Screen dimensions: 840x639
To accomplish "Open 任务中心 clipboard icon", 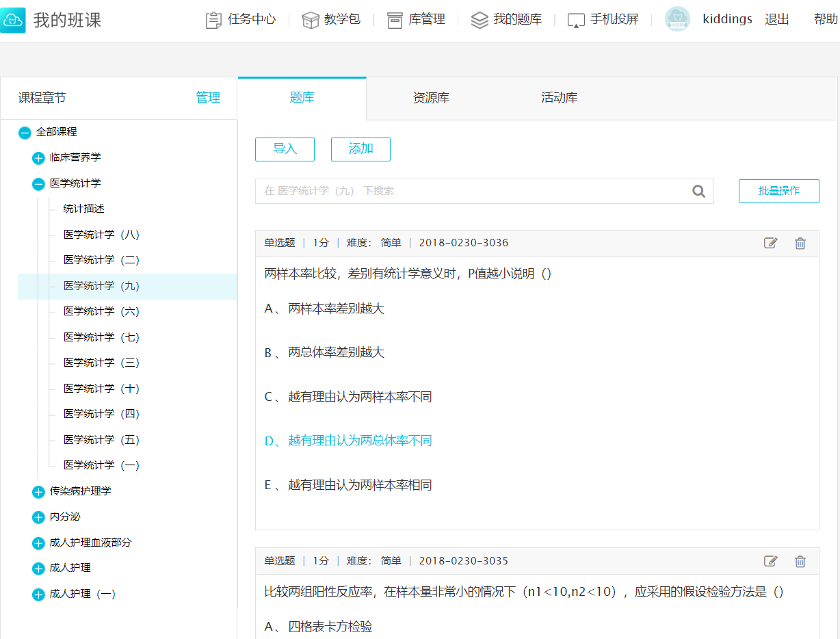I will coord(213,20).
